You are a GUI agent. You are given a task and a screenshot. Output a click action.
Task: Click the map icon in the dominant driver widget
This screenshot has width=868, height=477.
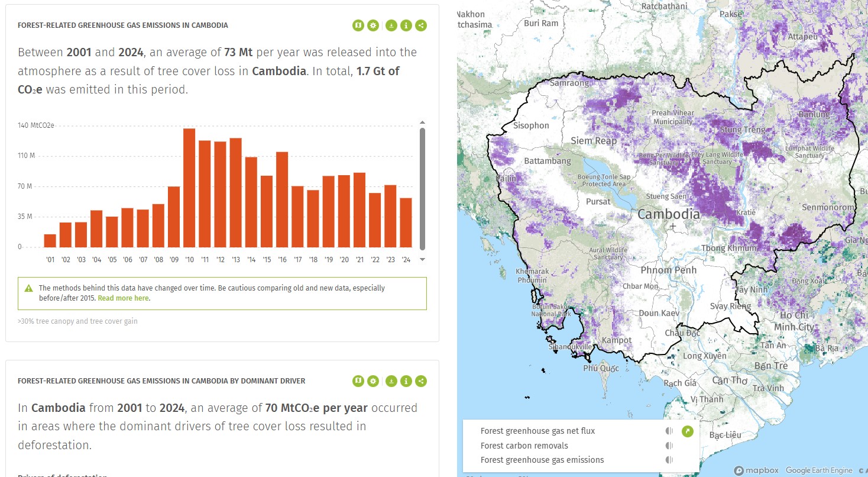tap(358, 381)
